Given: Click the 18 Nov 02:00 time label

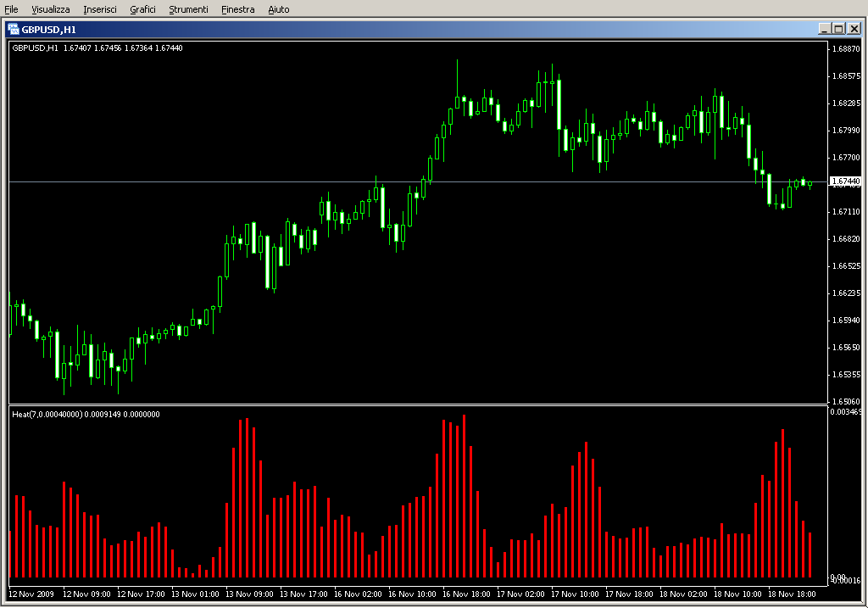Looking at the screenshot, I should tap(683, 594).
